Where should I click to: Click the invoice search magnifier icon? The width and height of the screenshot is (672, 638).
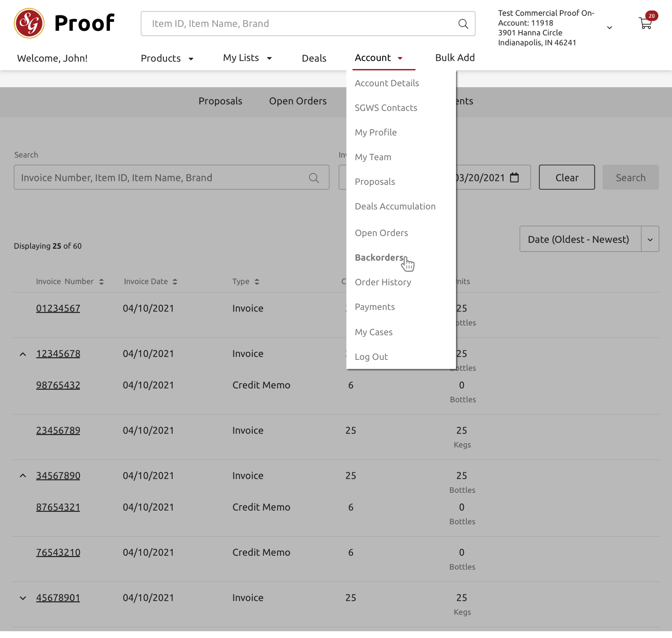click(x=314, y=178)
